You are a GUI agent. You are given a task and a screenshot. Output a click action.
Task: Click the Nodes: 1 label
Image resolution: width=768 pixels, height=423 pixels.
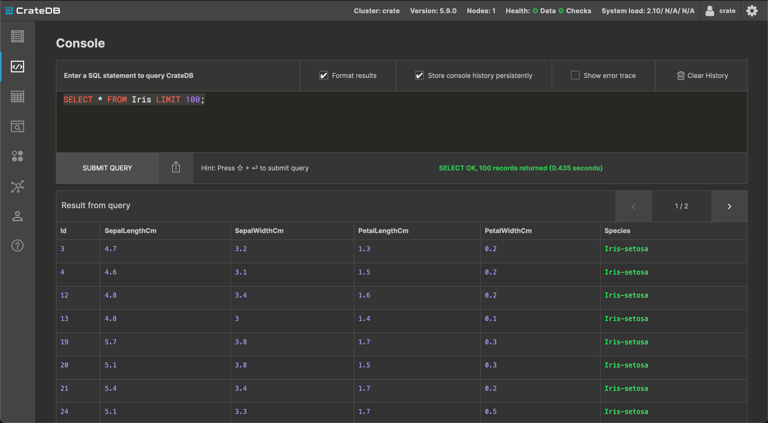[x=480, y=11]
